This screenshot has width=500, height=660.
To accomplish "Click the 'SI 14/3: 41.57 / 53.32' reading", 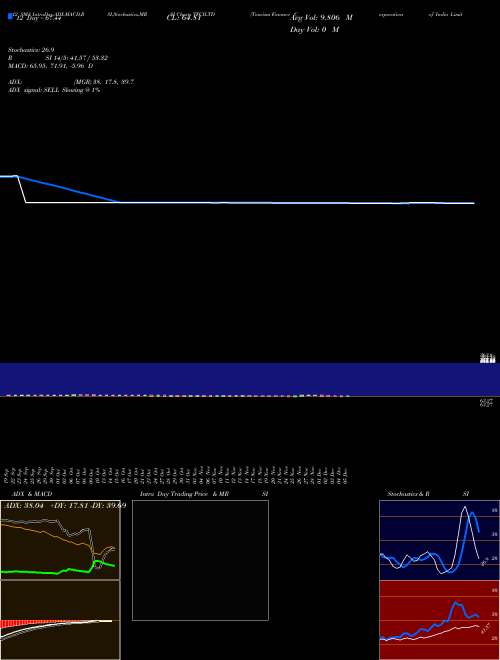I will click(x=77, y=58).
